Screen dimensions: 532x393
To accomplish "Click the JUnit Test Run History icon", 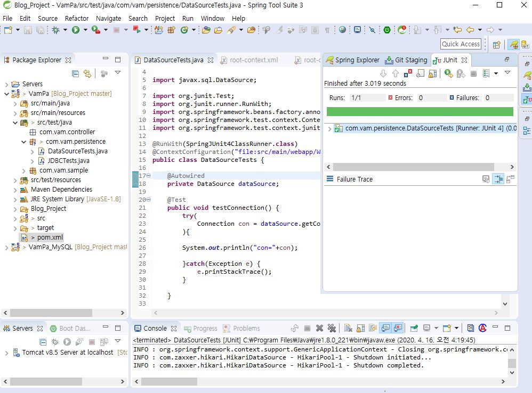I will point(486,73).
